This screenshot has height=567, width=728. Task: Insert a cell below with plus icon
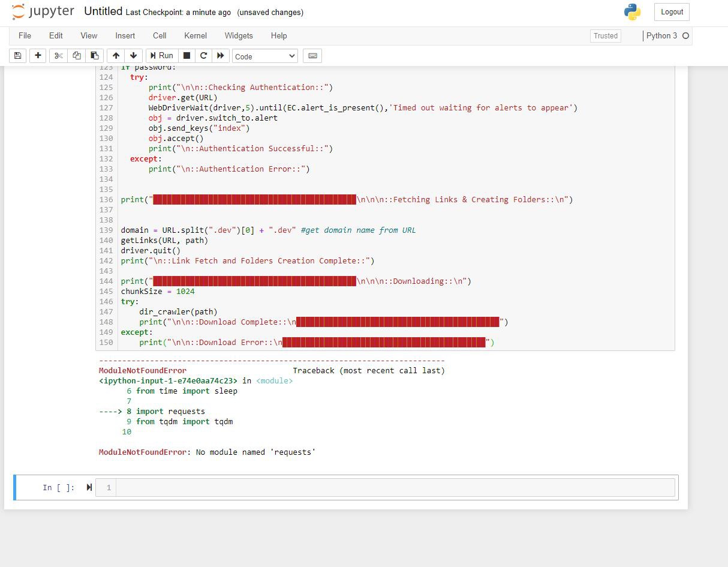pyautogui.click(x=38, y=56)
